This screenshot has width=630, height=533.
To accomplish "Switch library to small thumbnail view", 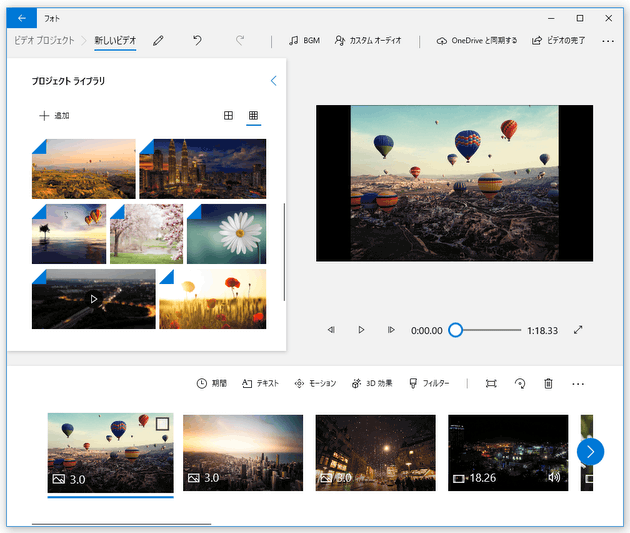I will 253,116.
